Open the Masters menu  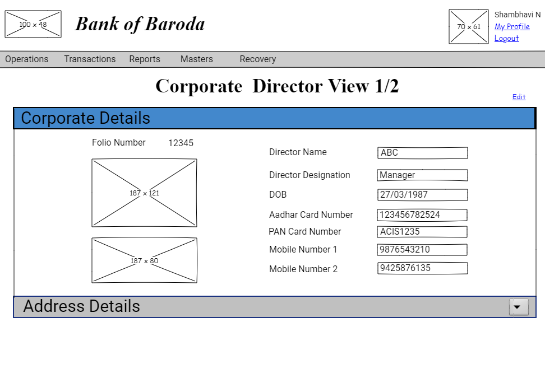197,59
